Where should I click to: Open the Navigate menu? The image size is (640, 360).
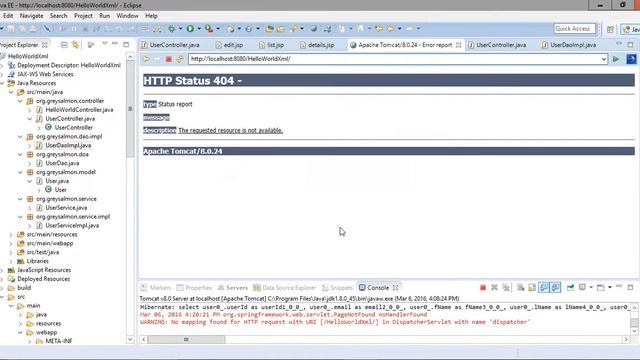31,16
